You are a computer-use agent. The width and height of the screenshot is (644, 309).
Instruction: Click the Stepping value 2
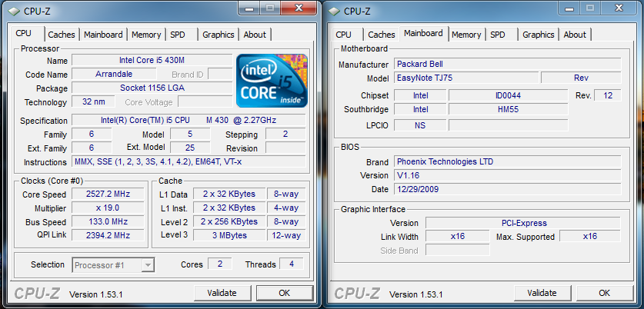285,134
